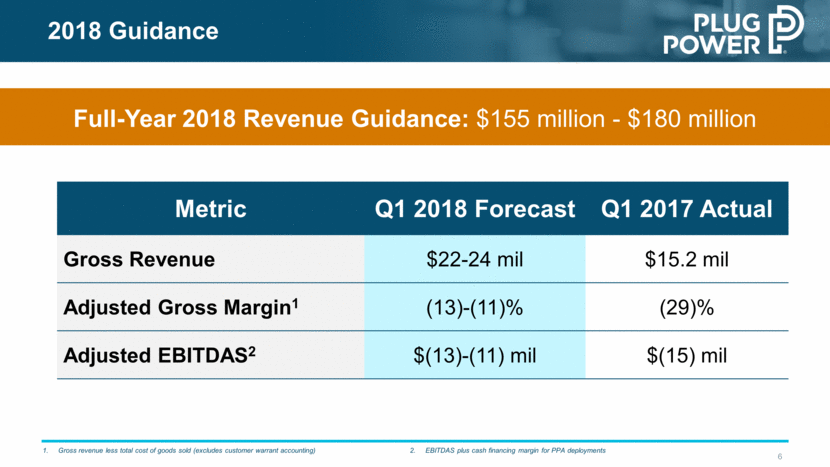
Task: Click the "$(13)-(11) mil" forecast cell
Action: [475, 355]
